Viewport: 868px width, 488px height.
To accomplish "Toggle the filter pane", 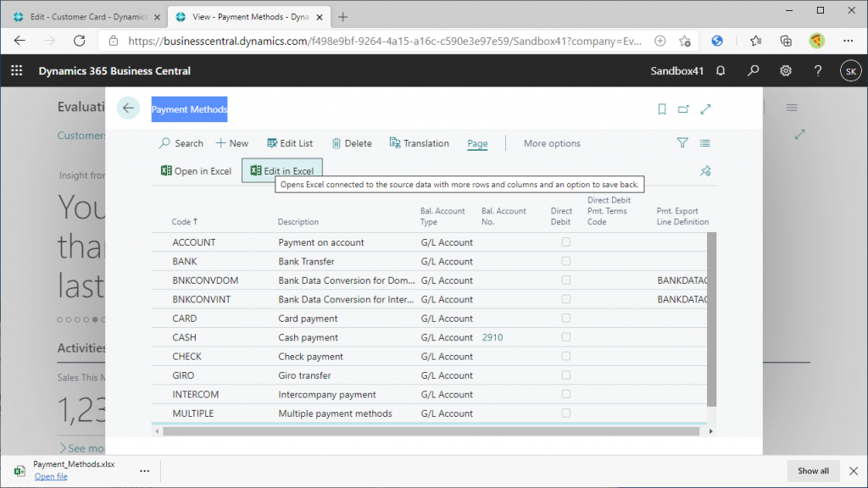I will [x=682, y=142].
